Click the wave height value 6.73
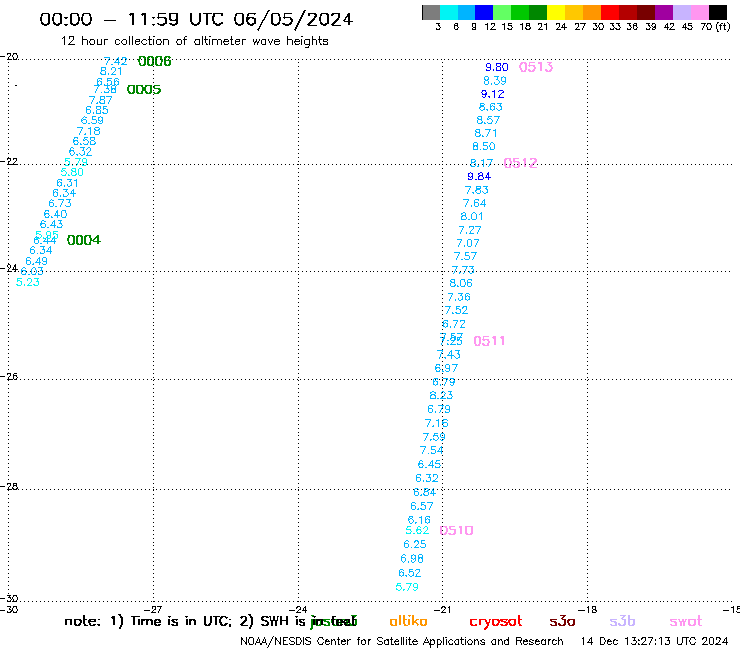The width and height of the screenshot is (740, 650). pyautogui.click(x=60, y=203)
